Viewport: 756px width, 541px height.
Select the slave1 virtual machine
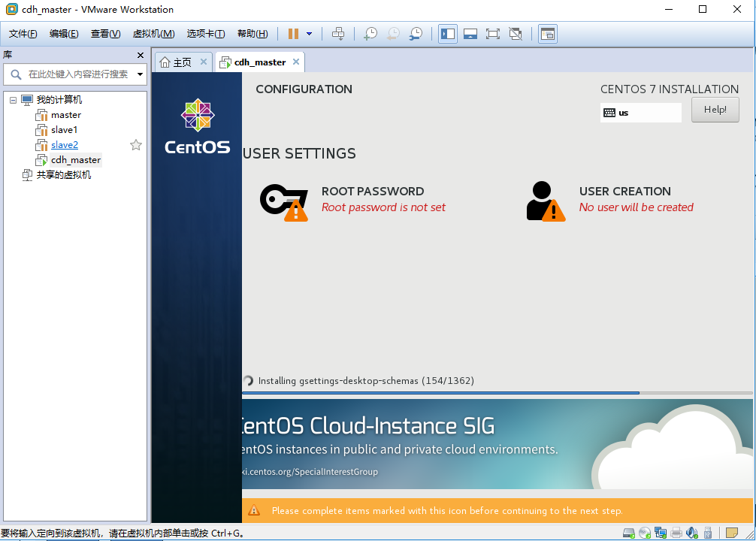[x=64, y=130]
